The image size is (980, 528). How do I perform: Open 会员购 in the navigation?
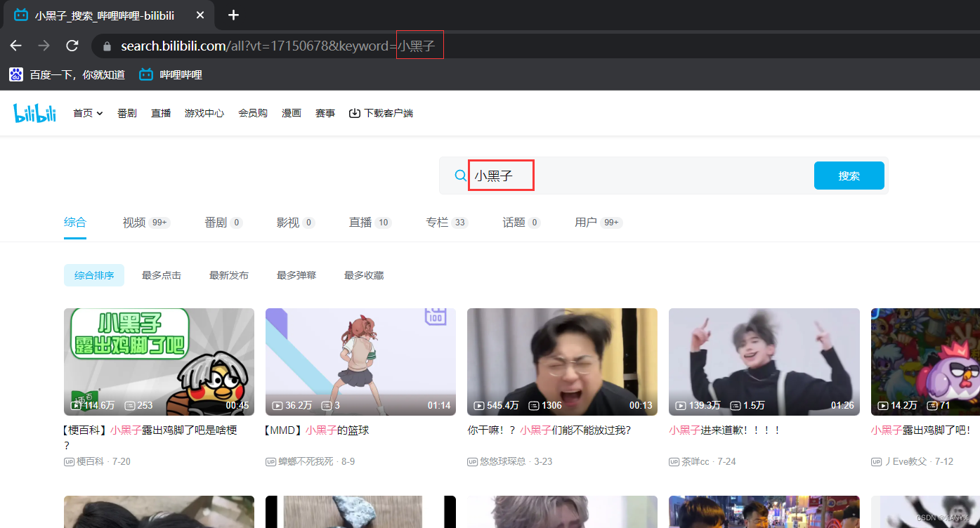253,113
